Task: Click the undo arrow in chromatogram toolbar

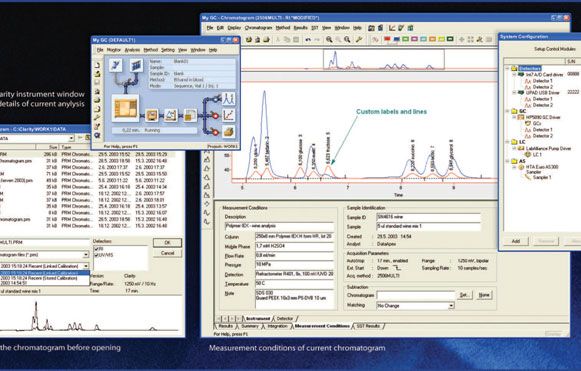Action: click(308, 40)
